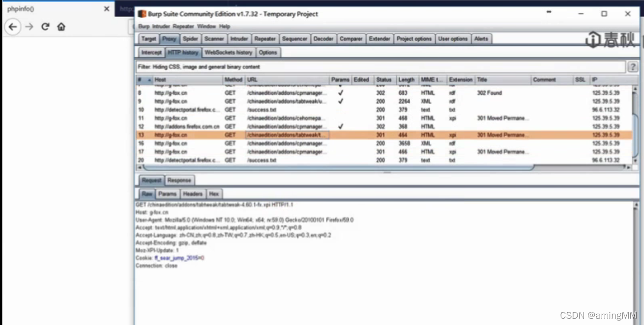
Task: Select the Params view tab
Action: coord(167,194)
